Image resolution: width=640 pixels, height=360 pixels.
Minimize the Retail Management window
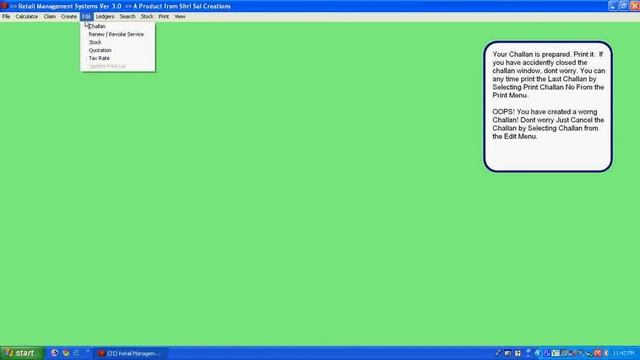[613, 6]
